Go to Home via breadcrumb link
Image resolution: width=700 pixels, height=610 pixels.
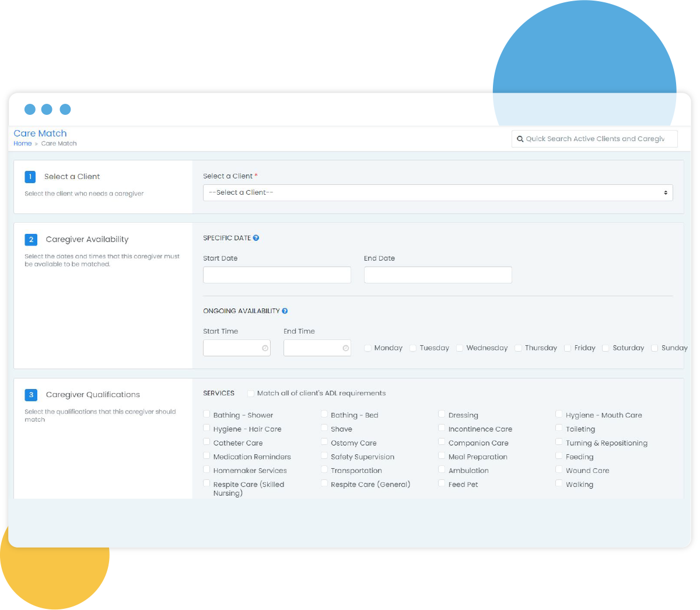23,143
